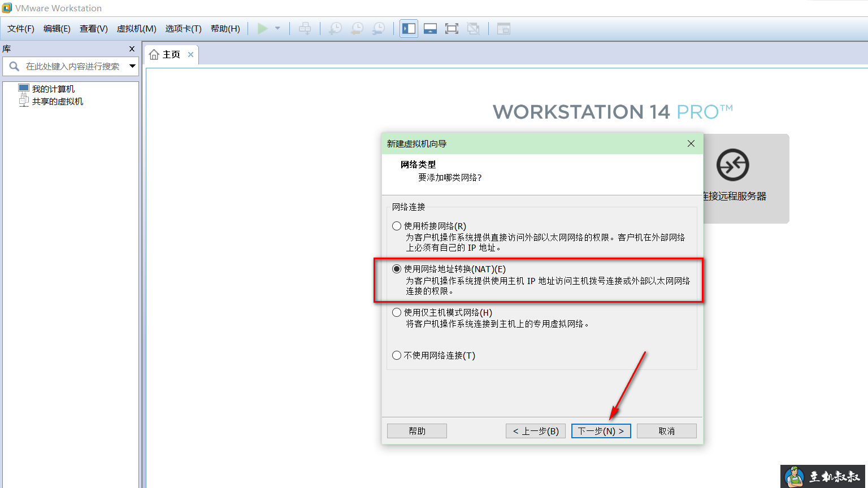Click the 连接远程服务器 label
The image size is (868, 488).
point(734,196)
